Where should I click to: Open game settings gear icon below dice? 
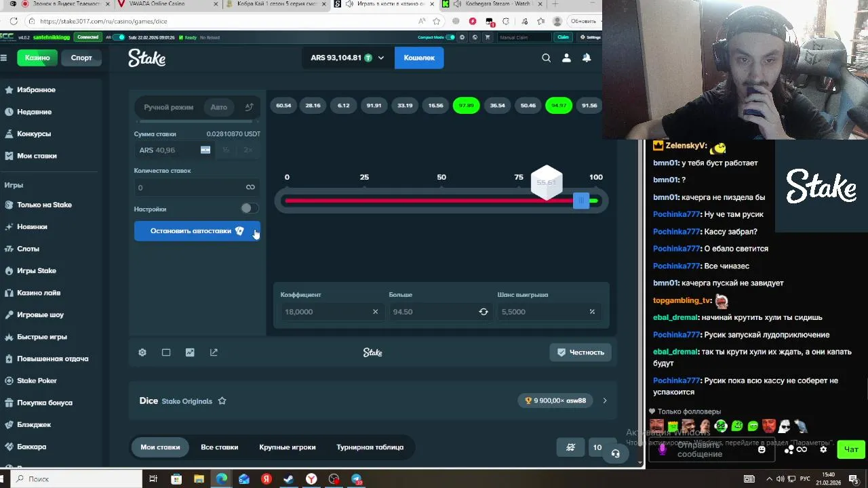[142, 352]
